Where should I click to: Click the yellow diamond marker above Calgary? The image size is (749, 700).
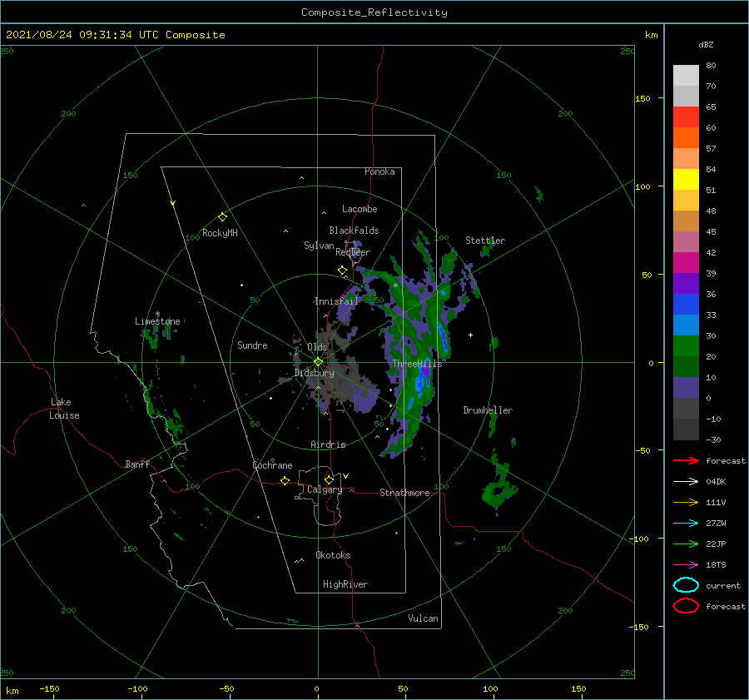[x=329, y=479]
